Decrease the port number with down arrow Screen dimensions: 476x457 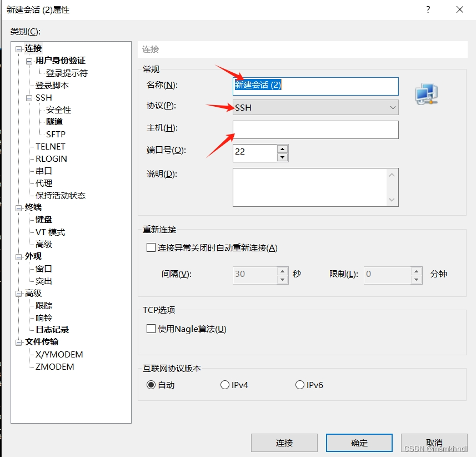(282, 157)
